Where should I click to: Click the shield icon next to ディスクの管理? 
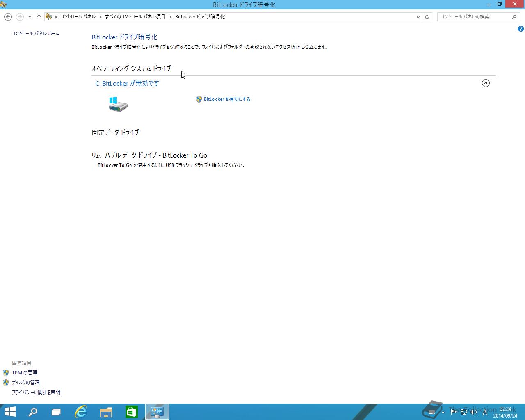pyautogui.click(x=6, y=383)
